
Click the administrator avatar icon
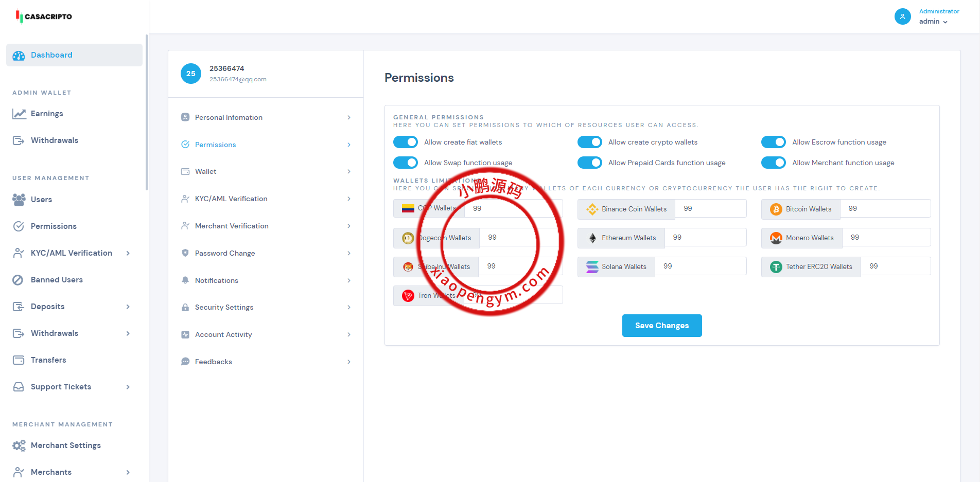pos(902,16)
